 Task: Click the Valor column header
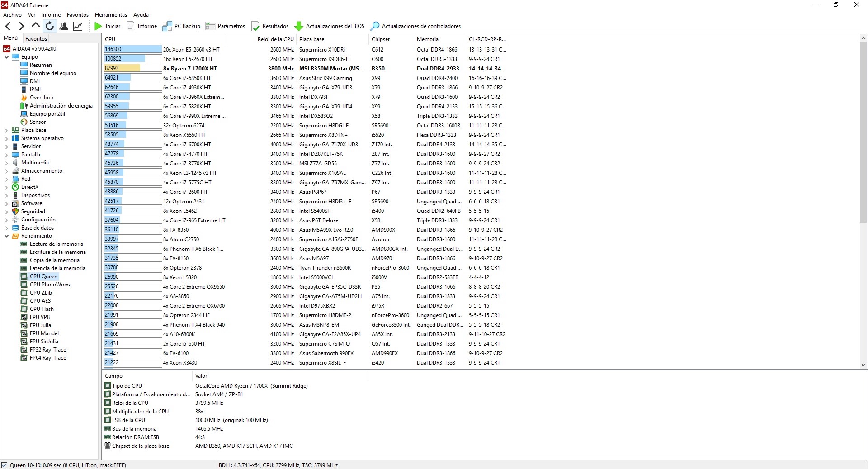pyautogui.click(x=280, y=376)
